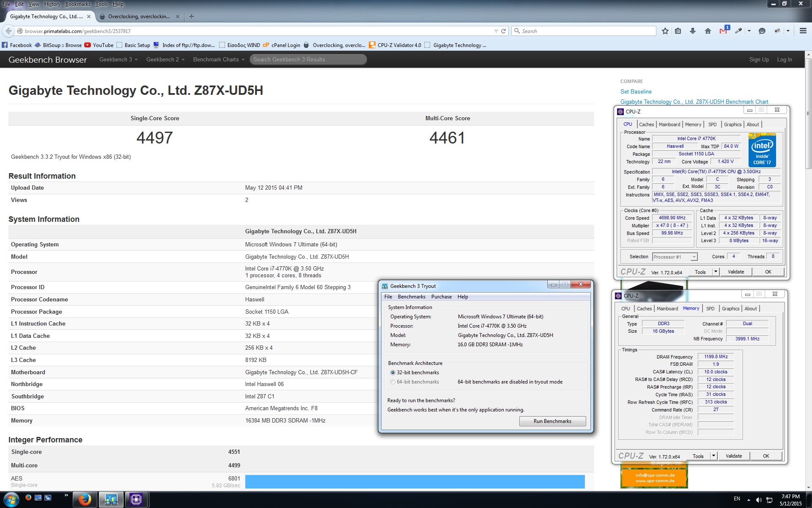Open the YouTube bookmark
The width and height of the screenshot is (812, 508).
point(99,45)
